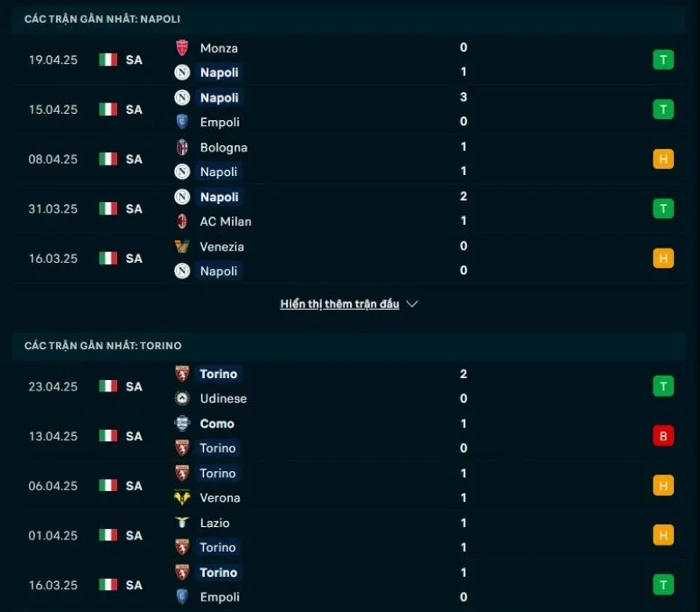
Task: Click the AC Milan crest icon
Action: (183, 222)
